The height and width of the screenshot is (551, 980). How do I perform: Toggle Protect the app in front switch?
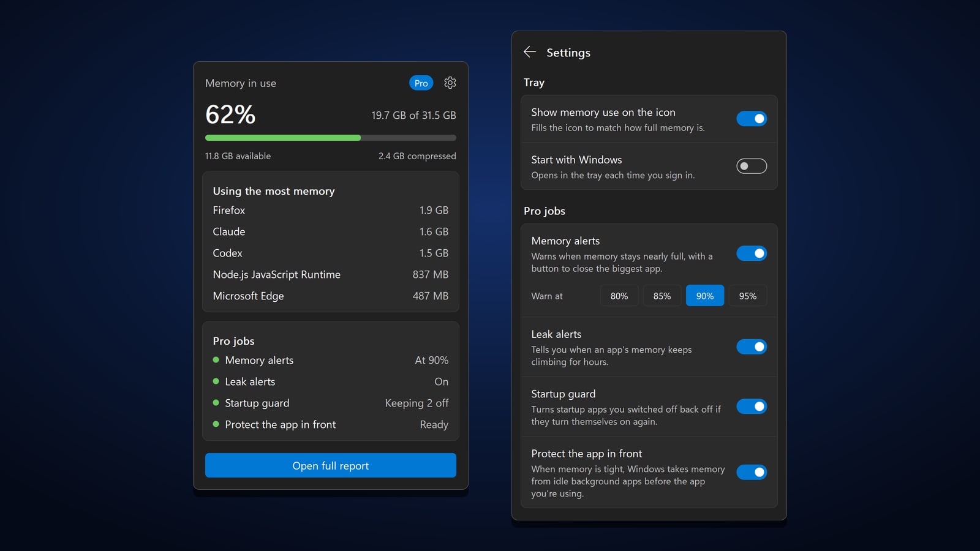[x=752, y=472]
